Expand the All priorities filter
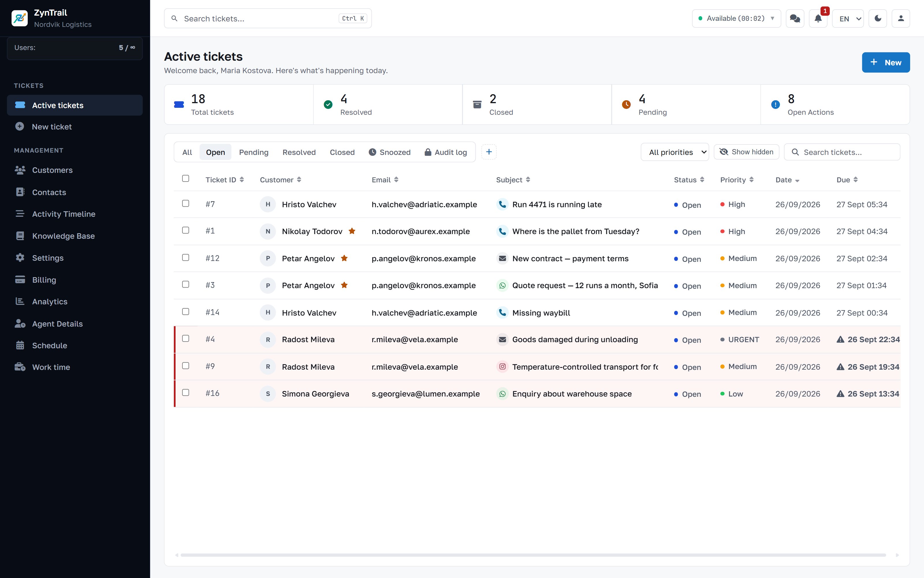 tap(675, 152)
